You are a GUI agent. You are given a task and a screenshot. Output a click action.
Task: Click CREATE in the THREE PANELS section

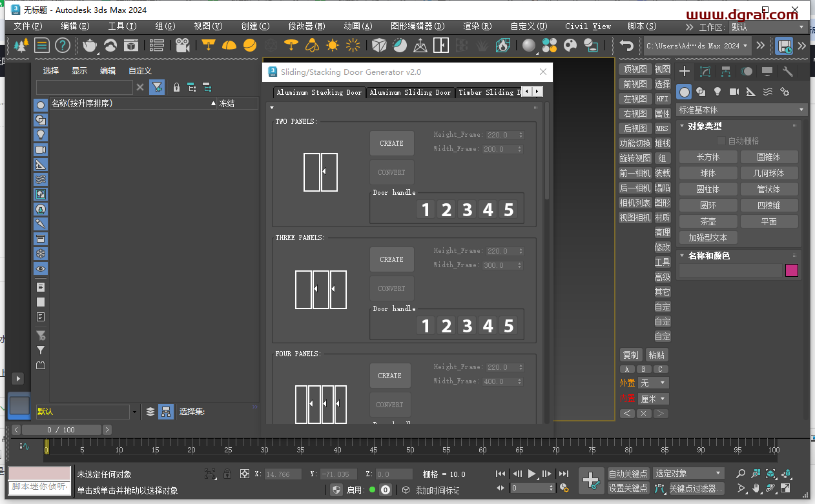pos(392,259)
